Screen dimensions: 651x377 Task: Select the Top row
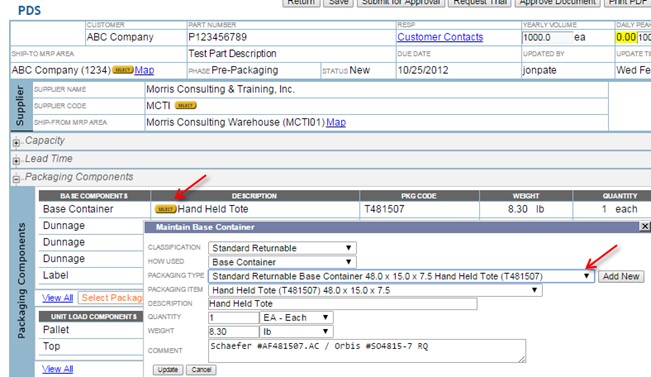91,346
